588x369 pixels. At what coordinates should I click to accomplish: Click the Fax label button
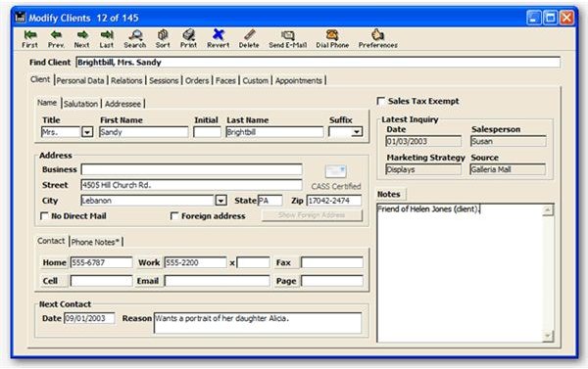tap(286, 262)
